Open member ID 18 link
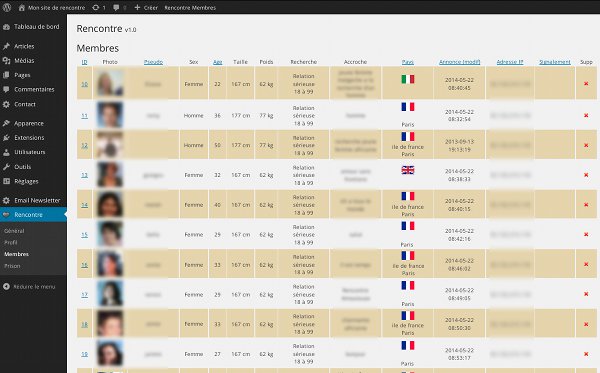 [85, 324]
